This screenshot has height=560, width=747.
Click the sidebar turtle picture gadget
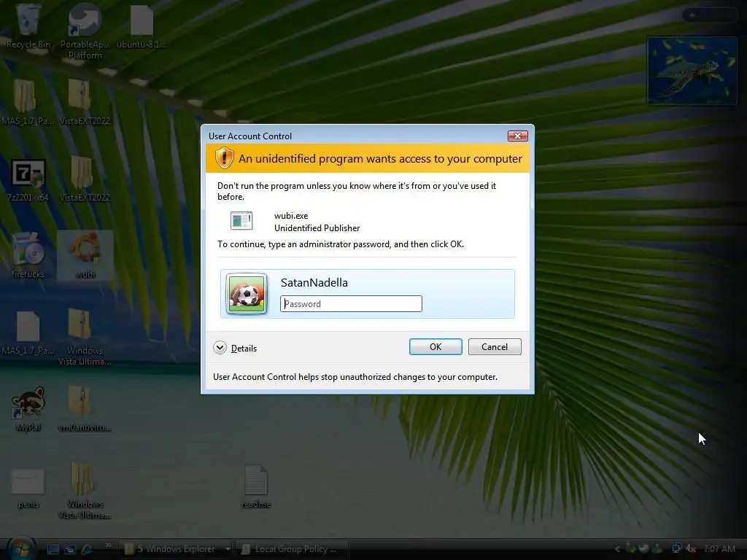tap(692, 71)
